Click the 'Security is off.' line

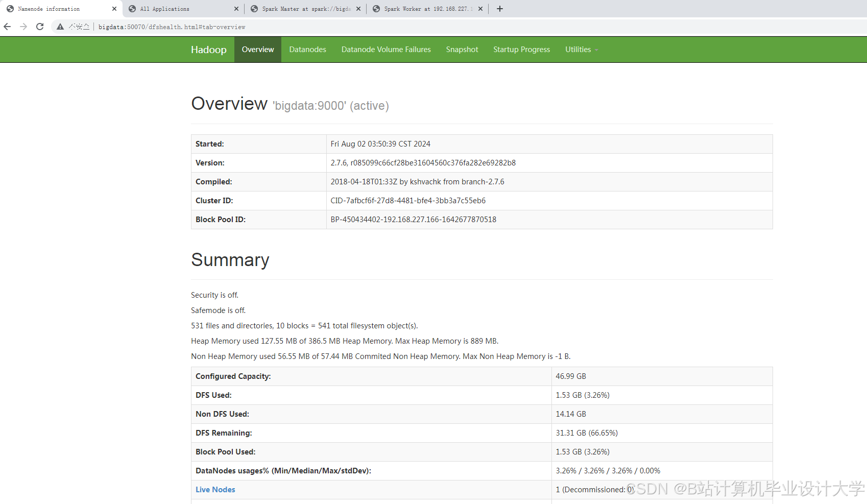click(214, 295)
